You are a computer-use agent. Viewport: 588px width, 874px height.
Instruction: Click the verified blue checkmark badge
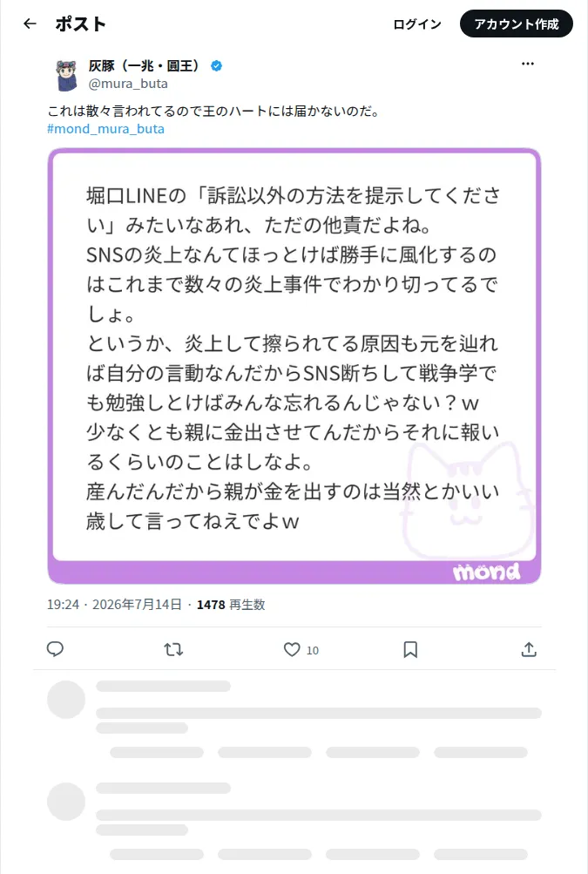216,65
